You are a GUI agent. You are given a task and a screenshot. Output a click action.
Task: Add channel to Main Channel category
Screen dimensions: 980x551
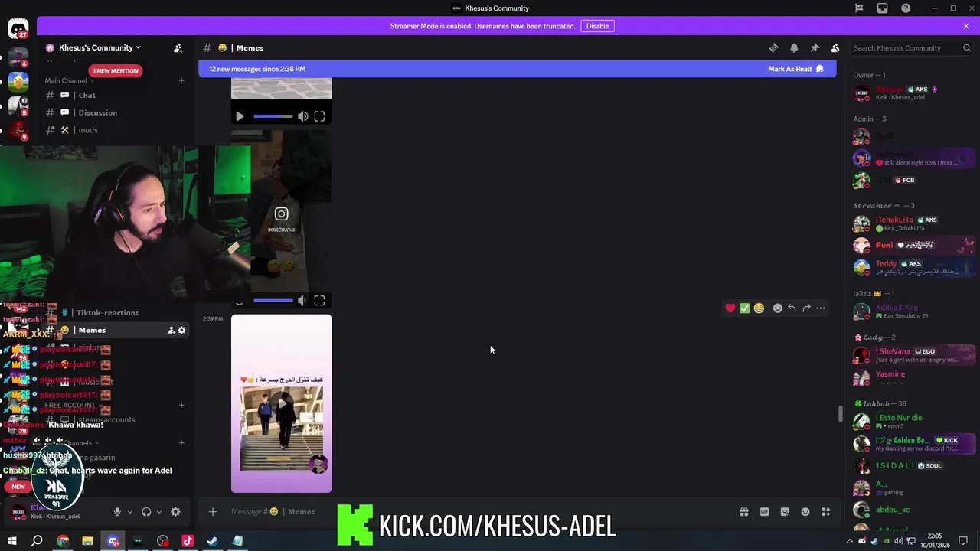tap(181, 80)
